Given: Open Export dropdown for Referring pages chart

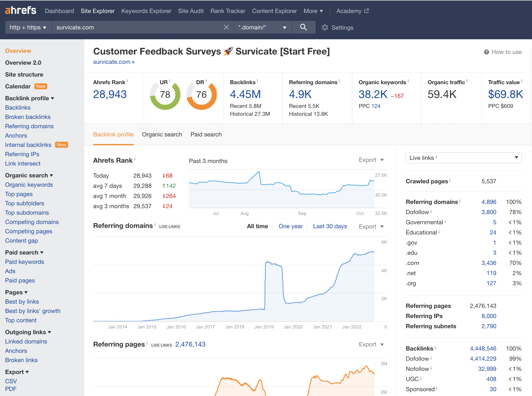Looking at the screenshot, I should (x=371, y=344).
